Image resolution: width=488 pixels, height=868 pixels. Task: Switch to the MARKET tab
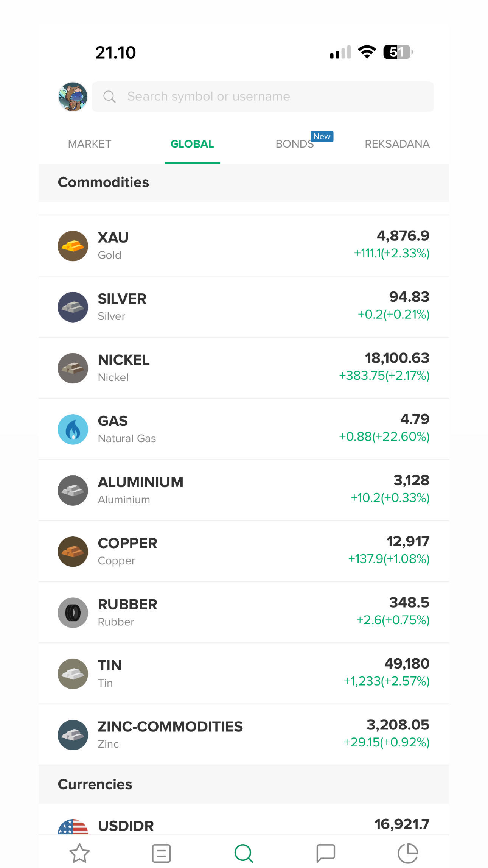[90, 144]
